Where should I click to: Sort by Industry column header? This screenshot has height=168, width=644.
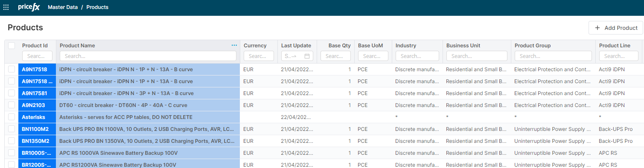(x=406, y=46)
